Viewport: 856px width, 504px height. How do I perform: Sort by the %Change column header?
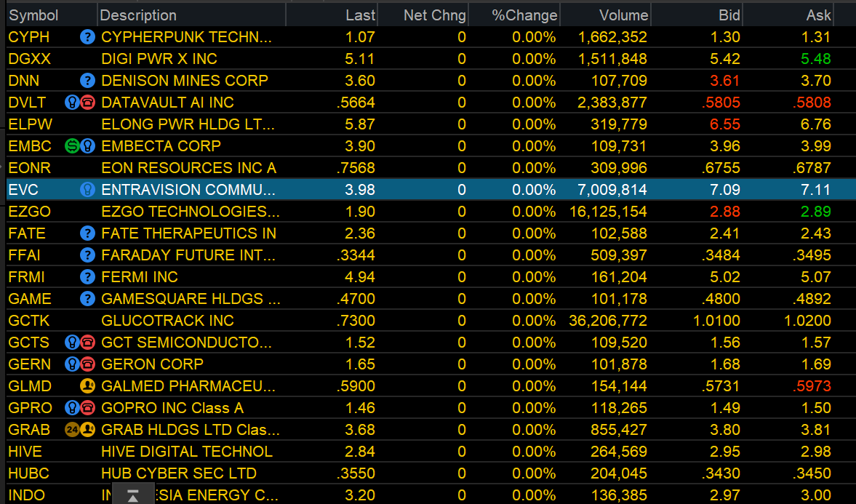click(514, 15)
